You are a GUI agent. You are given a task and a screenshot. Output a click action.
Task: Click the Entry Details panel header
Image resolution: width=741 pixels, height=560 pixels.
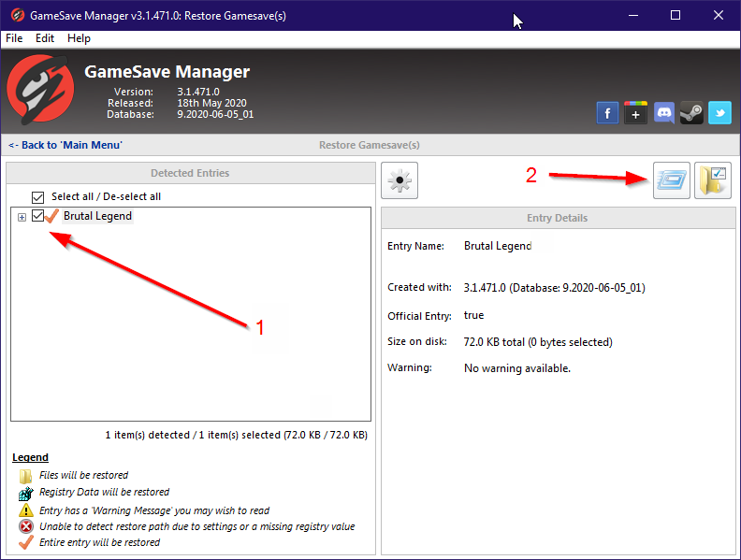(558, 218)
